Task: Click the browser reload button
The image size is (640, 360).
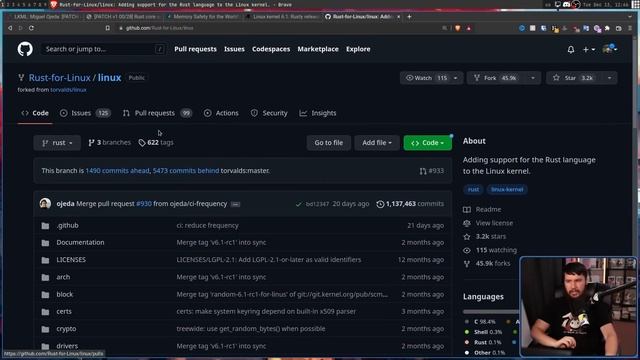Action: (31, 28)
